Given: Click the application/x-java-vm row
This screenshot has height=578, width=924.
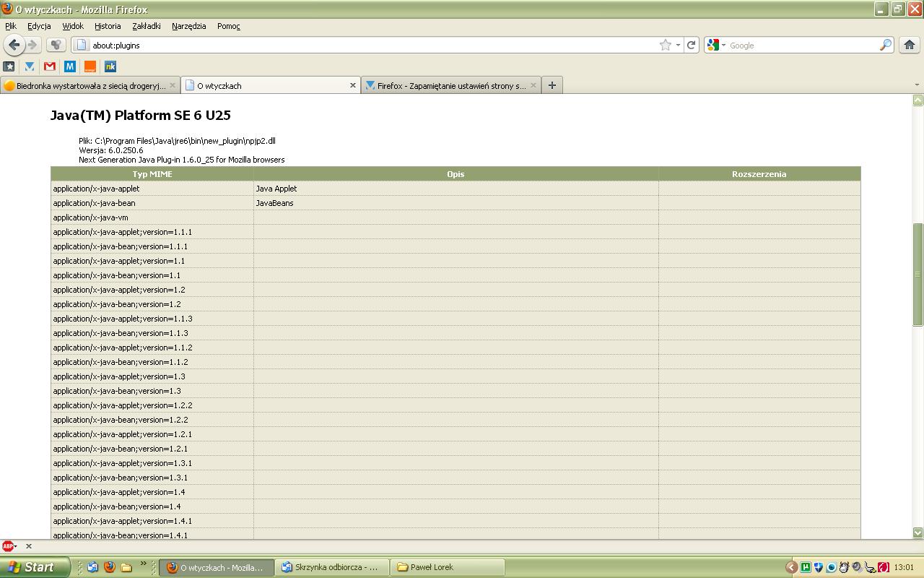Looking at the screenshot, I should click(x=456, y=217).
